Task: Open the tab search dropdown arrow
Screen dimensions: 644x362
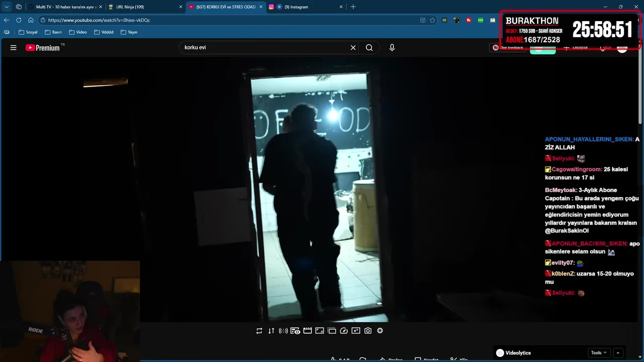Action: click(7, 7)
